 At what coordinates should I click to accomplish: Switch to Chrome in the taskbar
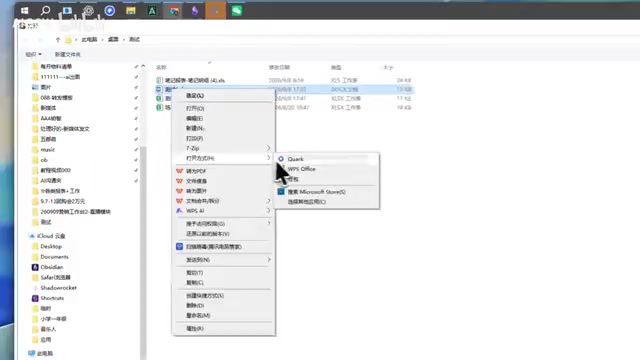[x=174, y=11]
